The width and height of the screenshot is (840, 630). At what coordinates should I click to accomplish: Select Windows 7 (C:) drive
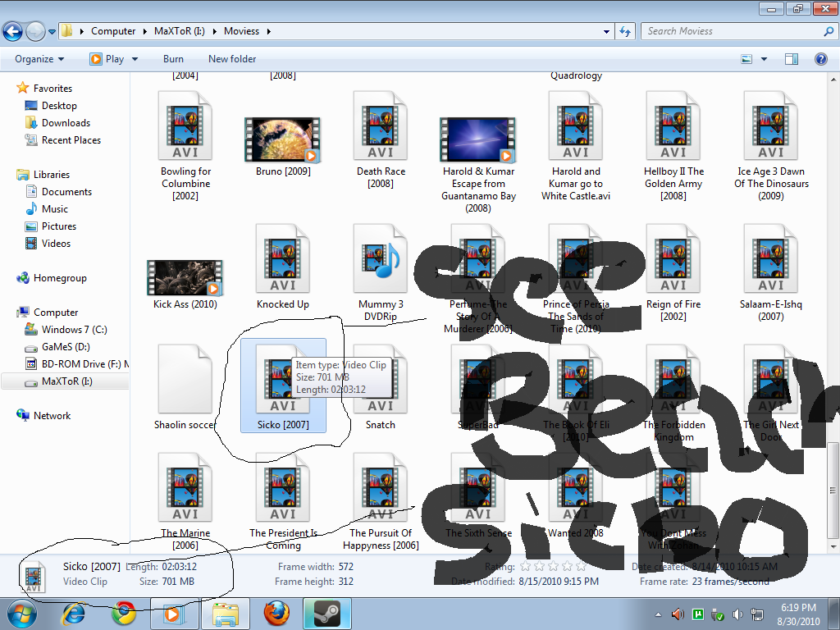click(x=74, y=330)
